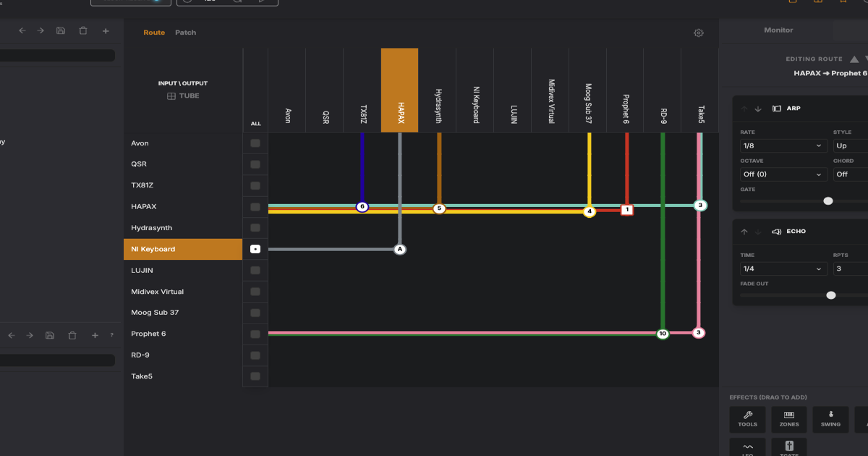The height and width of the screenshot is (456, 868).
Task: Select the Midivex Virtual input row
Action: click(x=183, y=292)
